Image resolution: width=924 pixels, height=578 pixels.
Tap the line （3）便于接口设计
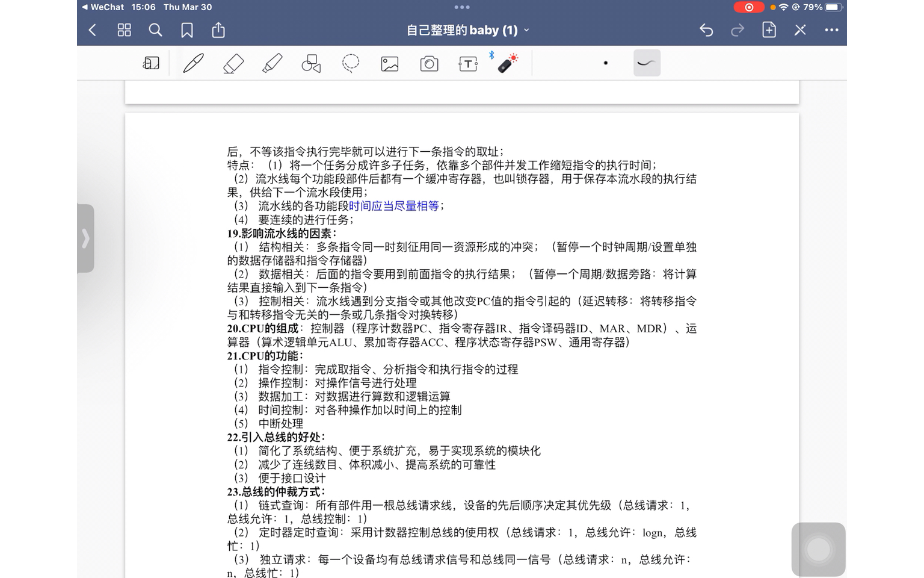pyautogui.click(x=278, y=478)
